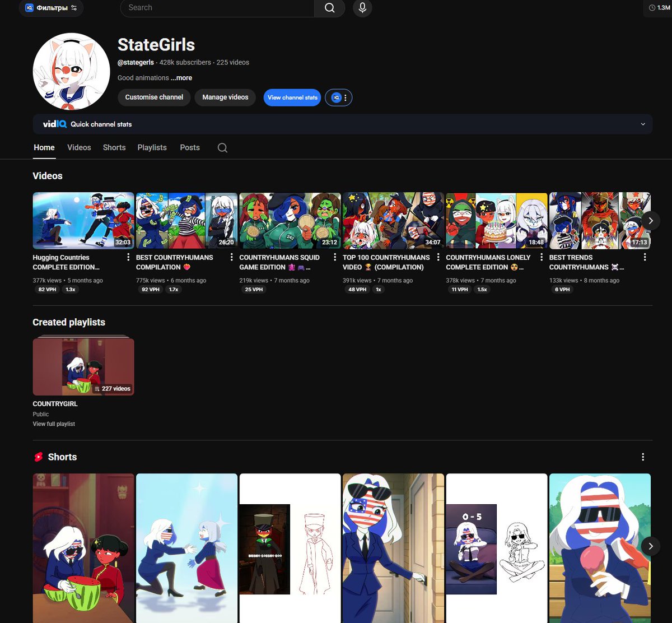Open menu for Best Countryhumans Compilation

tap(232, 257)
